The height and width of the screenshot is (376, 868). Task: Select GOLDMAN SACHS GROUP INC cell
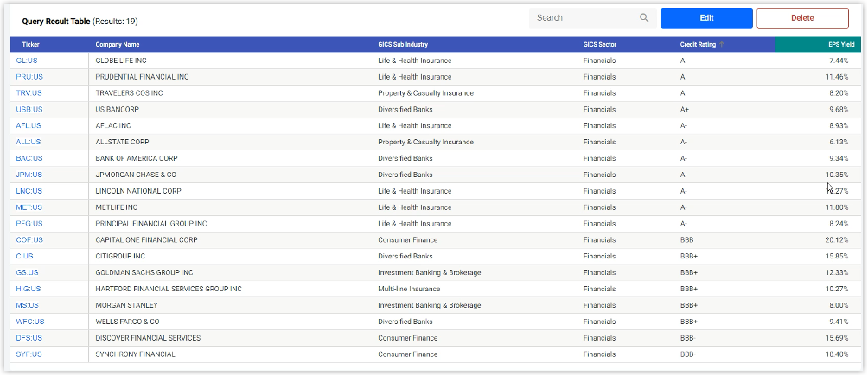coord(144,272)
